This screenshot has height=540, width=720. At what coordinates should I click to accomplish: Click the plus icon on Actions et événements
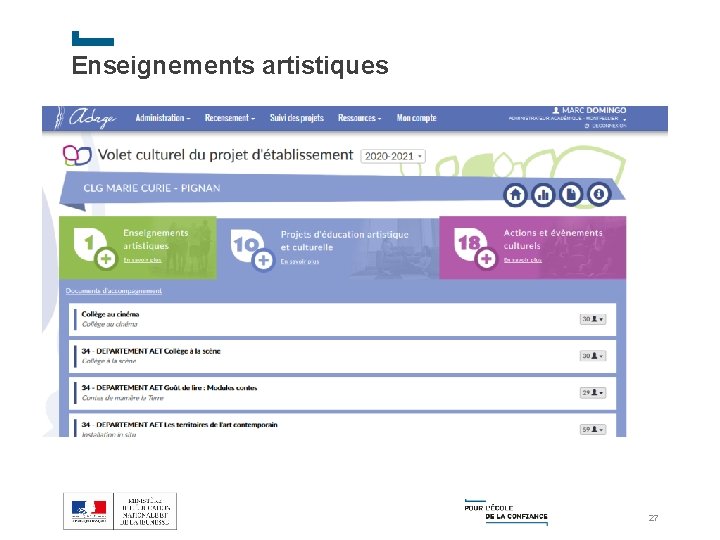click(486, 259)
